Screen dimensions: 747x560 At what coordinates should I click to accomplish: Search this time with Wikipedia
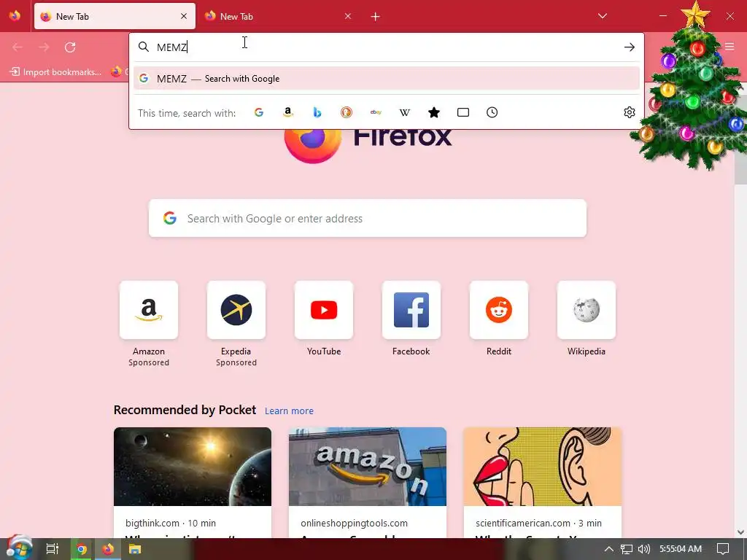405,112
